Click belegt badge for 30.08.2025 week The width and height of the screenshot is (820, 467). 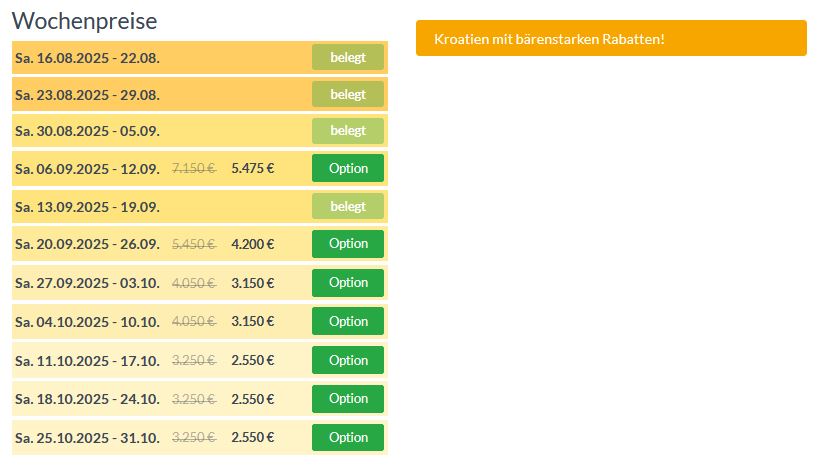tap(348, 131)
